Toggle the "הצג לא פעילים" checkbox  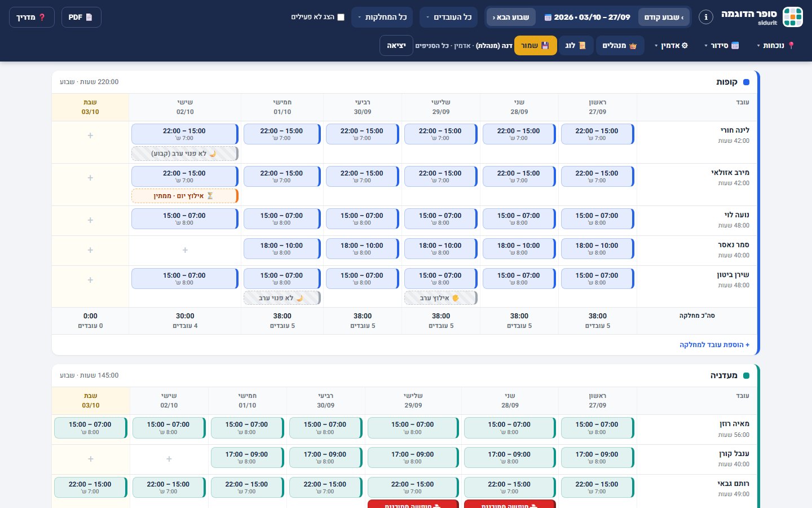click(x=341, y=17)
